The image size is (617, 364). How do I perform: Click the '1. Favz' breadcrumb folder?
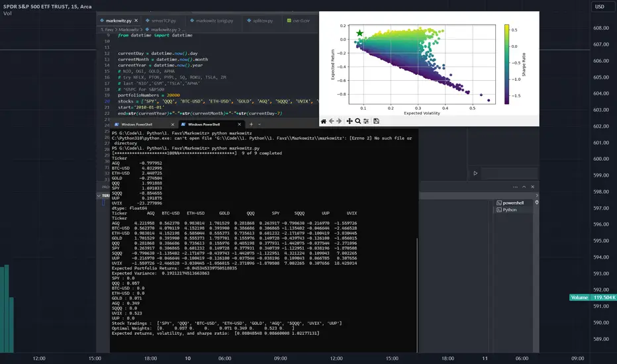click(x=107, y=30)
